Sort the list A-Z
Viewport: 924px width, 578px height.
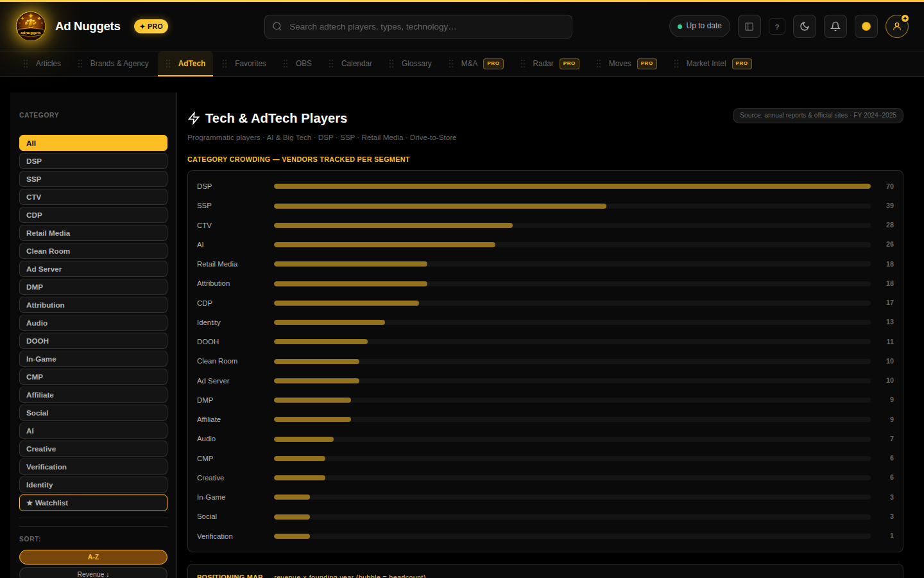tap(93, 557)
